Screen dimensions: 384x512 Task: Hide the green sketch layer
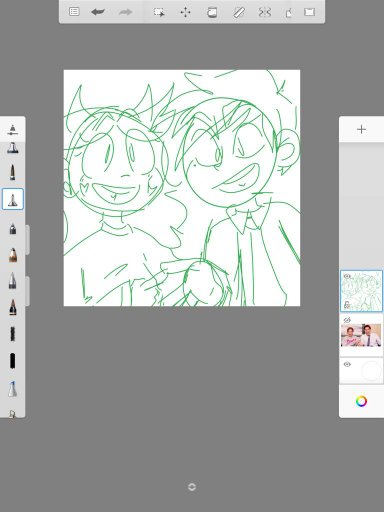tap(347, 276)
